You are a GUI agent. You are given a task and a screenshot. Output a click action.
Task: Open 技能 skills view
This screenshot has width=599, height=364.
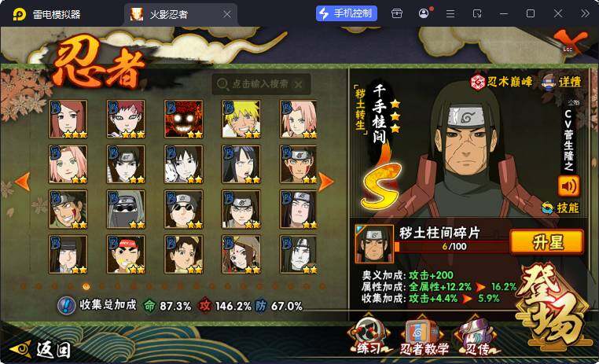point(560,208)
